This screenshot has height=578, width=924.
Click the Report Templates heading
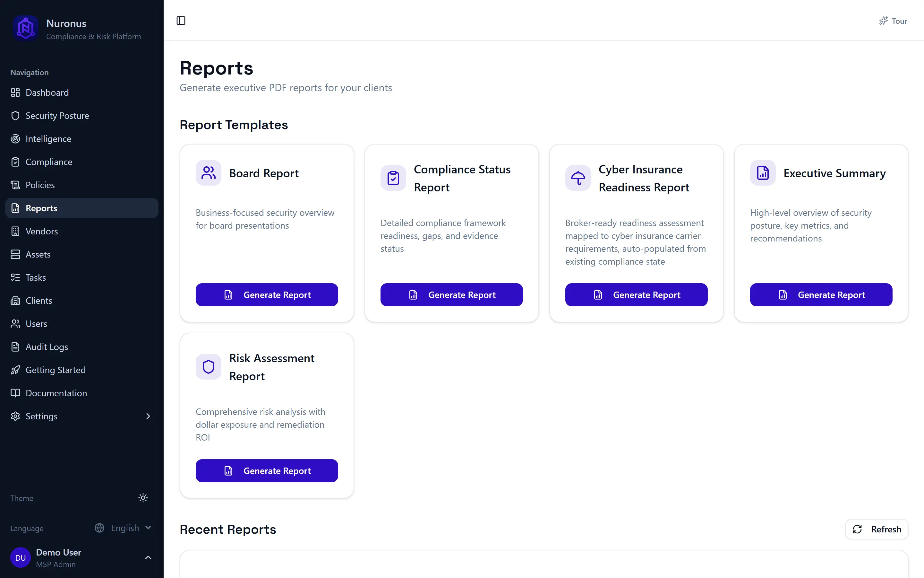(234, 125)
